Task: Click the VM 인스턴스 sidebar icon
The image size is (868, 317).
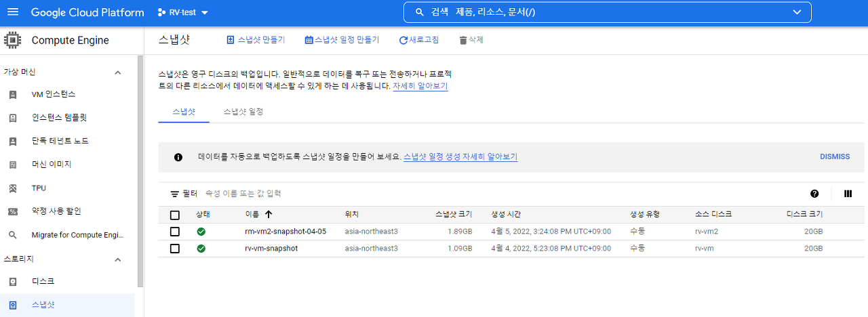Action: tap(12, 95)
